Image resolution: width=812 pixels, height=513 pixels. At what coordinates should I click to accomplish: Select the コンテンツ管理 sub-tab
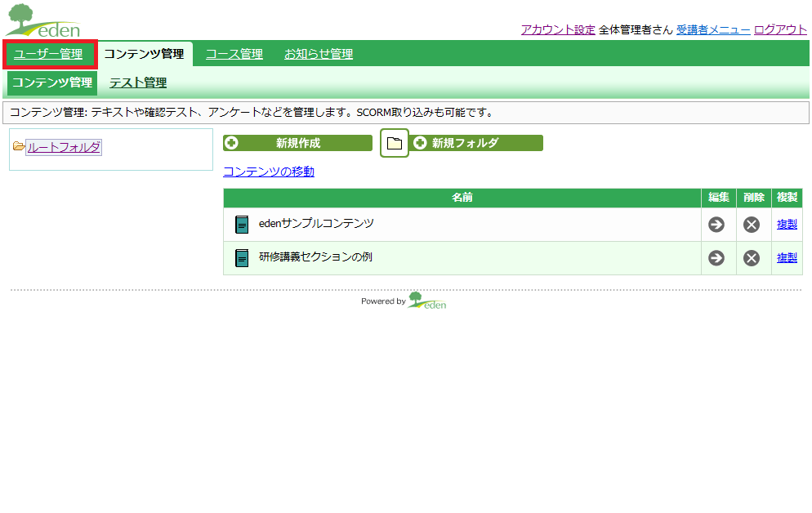click(x=52, y=83)
